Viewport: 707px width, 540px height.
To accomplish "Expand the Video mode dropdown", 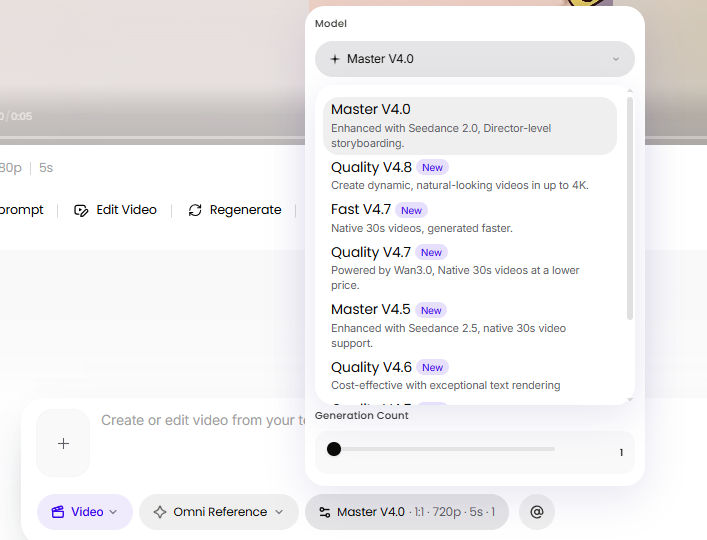I will tap(85, 512).
